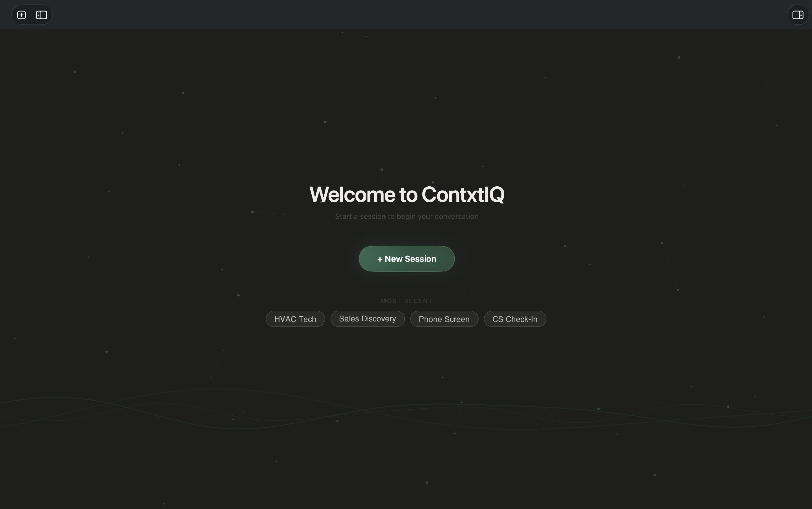This screenshot has width=812, height=509.
Task: Open the HVAC Tech recent session
Action: point(295,319)
